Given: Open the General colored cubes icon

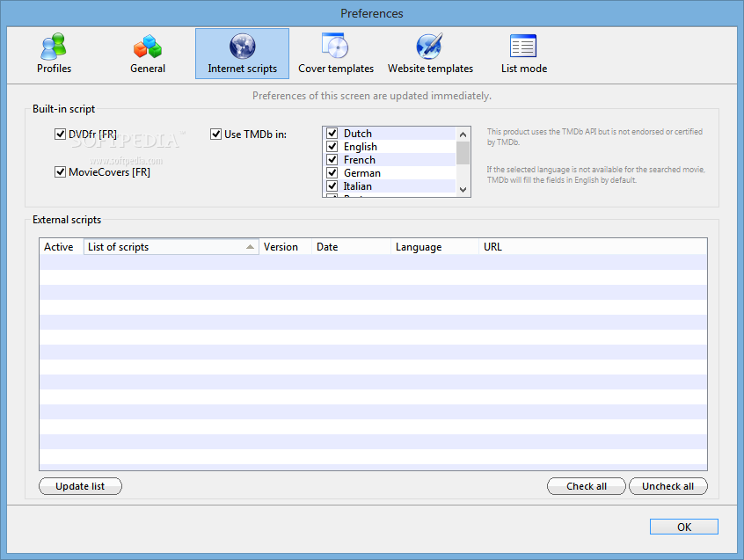Looking at the screenshot, I should (148, 47).
